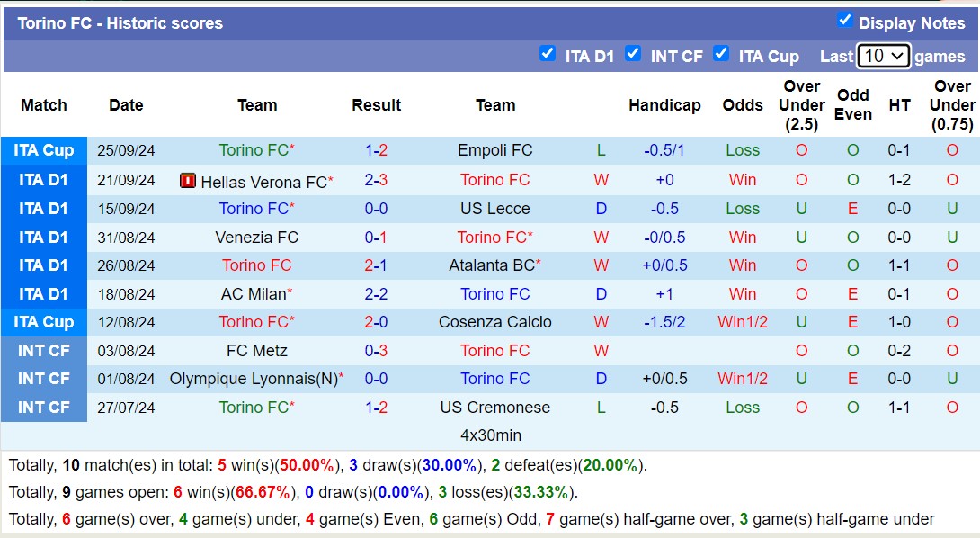Click the US Lecce team name
The width and height of the screenshot is (980, 538).
(x=495, y=209)
